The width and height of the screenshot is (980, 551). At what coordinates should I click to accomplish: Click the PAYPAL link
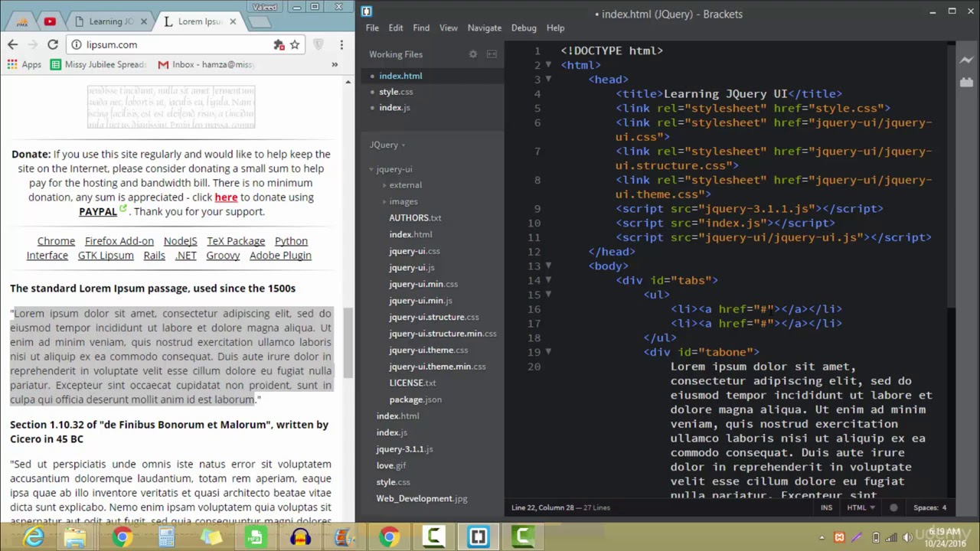(x=98, y=212)
